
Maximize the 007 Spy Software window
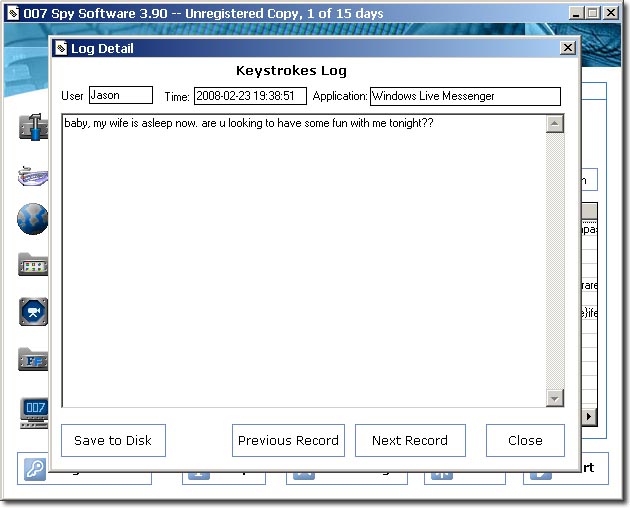(592, 13)
